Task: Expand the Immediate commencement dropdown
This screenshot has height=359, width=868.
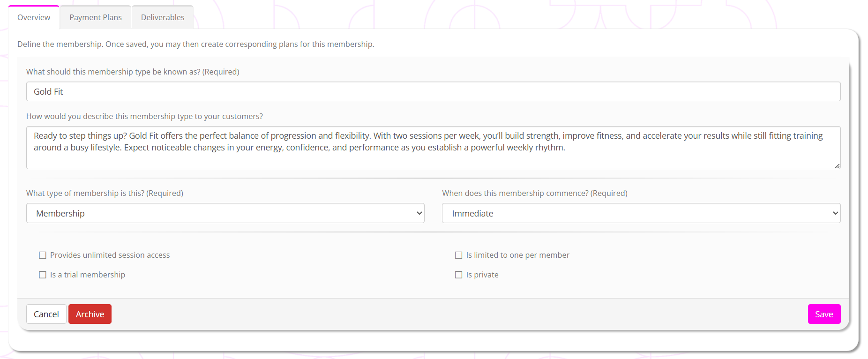Action: [641, 213]
